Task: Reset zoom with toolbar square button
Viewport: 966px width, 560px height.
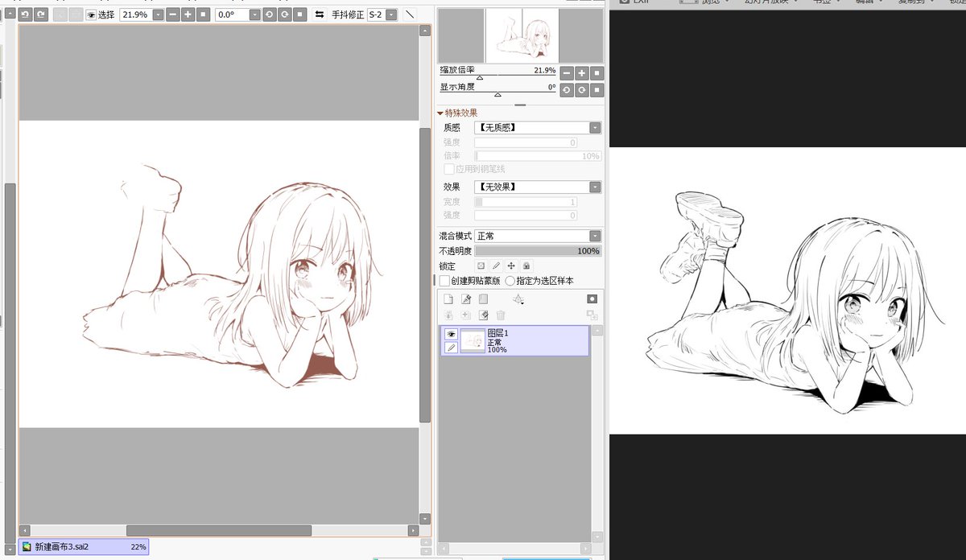Action: (x=203, y=14)
